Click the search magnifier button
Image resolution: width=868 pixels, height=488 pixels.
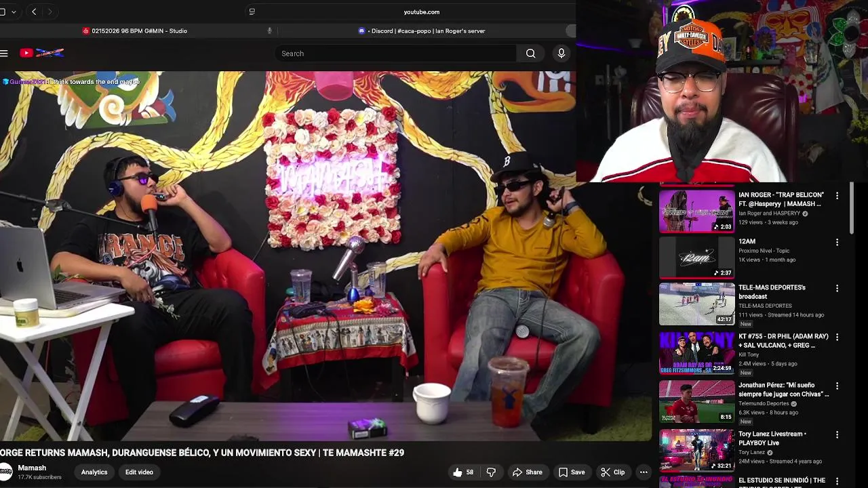click(x=530, y=54)
